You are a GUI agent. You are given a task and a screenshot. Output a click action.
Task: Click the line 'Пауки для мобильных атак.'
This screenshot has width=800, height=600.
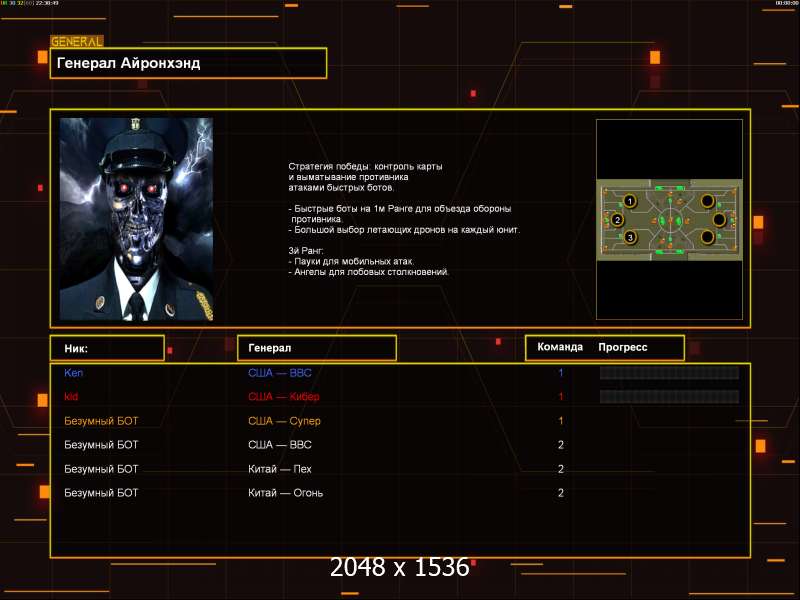click(352, 262)
